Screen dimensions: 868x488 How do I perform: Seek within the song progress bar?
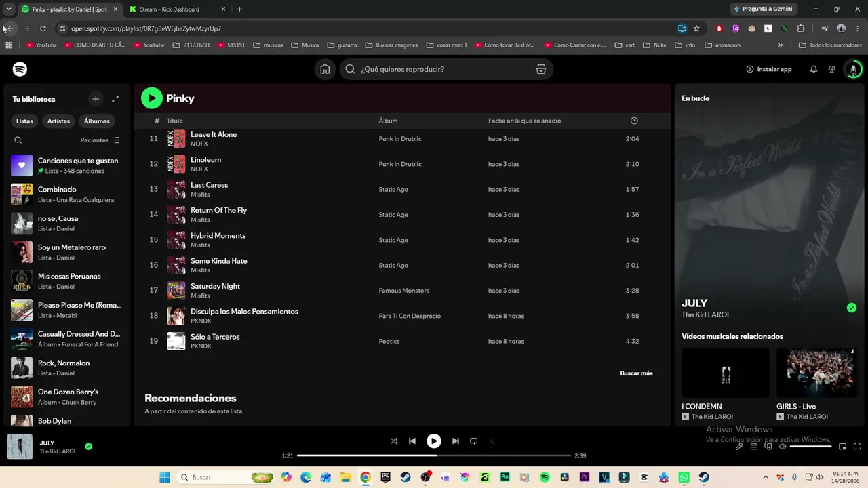coord(434,455)
